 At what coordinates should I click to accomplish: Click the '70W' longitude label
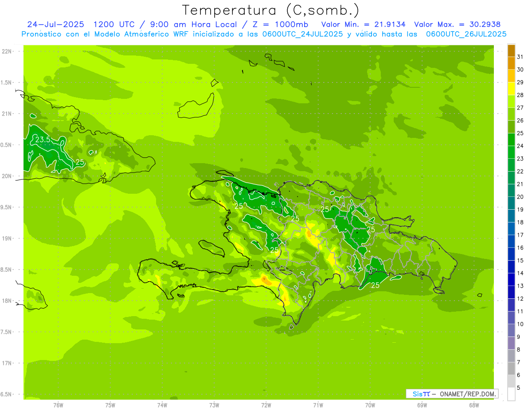coord(370,405)
